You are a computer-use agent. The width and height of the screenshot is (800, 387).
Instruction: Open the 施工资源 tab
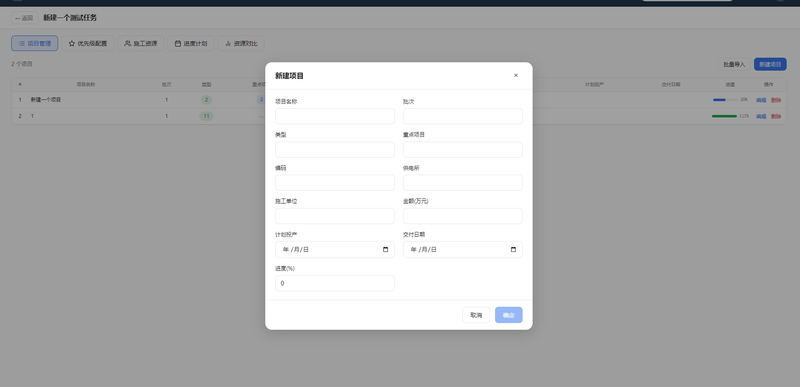141,43
